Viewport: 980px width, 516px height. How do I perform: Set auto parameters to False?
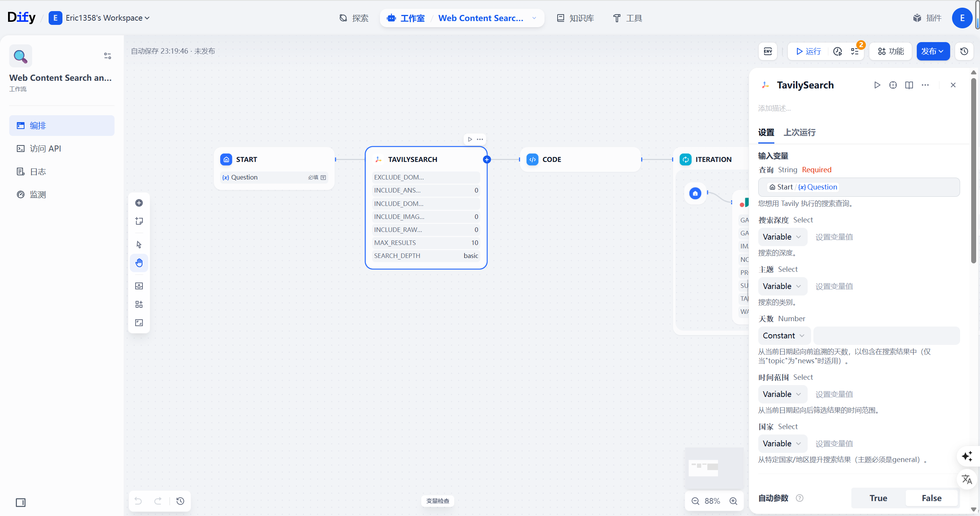(931, 498)
